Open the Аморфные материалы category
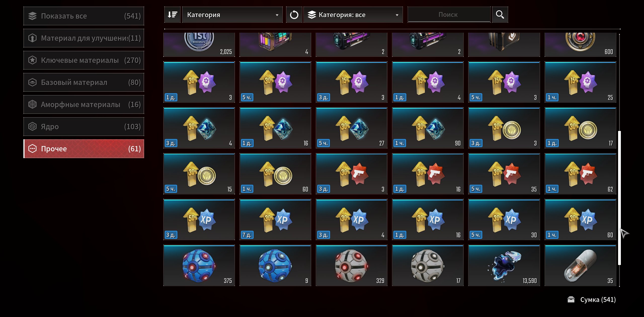The height and width of the screenshot is (317, 644). click(x=84, y=105)
